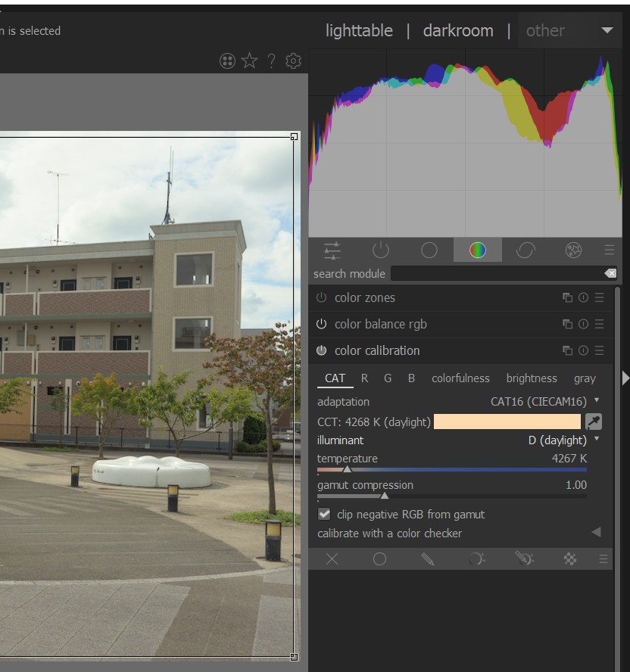Switch to darkroom view

(x=458, y=30)
